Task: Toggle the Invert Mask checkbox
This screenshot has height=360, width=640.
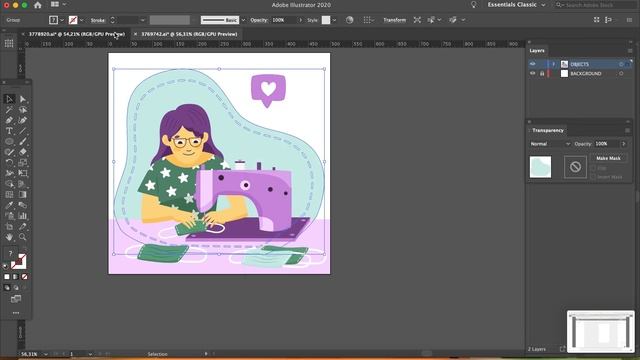Action: pos(593,177)
